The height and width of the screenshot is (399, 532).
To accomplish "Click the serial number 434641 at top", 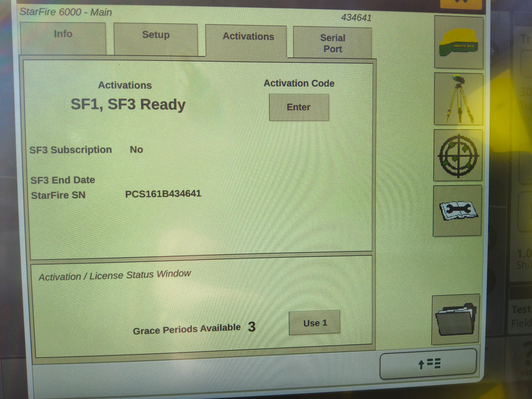I will click(x=356, y=18).
